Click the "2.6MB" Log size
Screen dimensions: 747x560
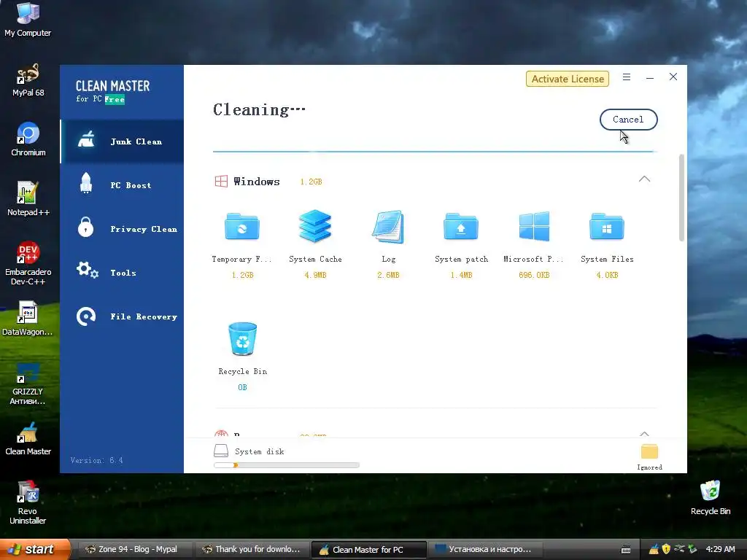[x=388, y=275]
